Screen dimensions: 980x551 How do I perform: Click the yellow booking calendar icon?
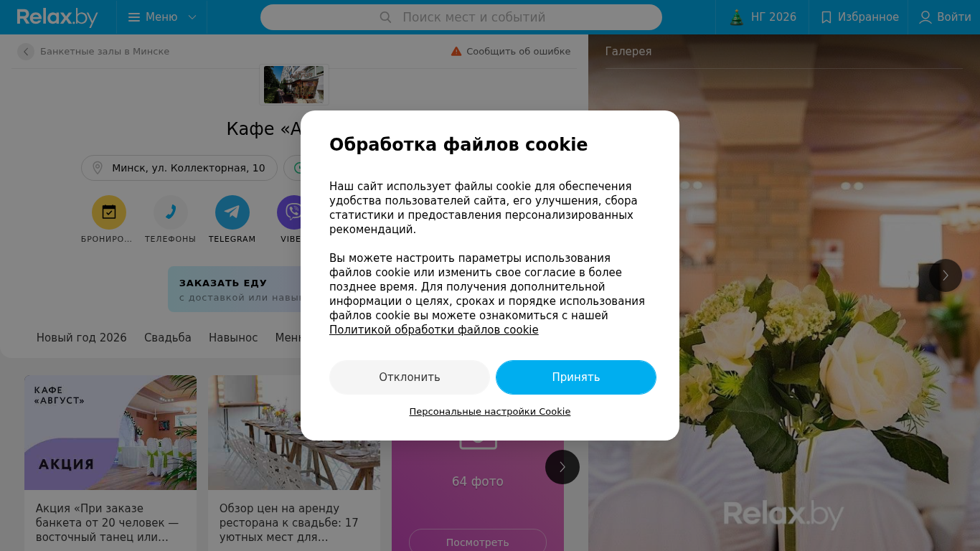coord(109,212)
